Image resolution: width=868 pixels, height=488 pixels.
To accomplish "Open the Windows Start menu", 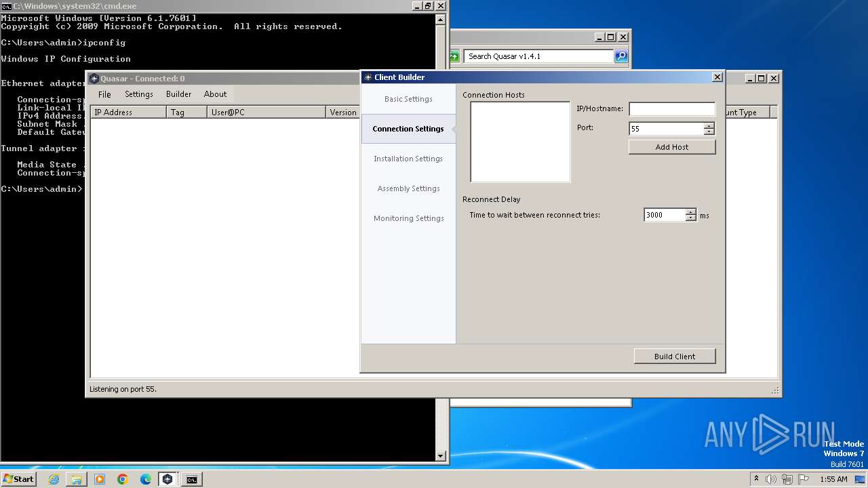I will point(19,479).
